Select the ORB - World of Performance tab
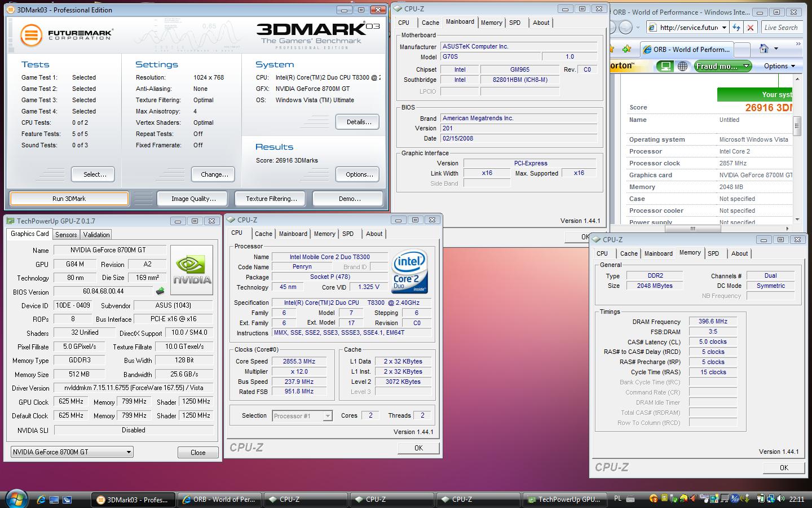This screenshot has width=812, height=508. coord(686,49)
